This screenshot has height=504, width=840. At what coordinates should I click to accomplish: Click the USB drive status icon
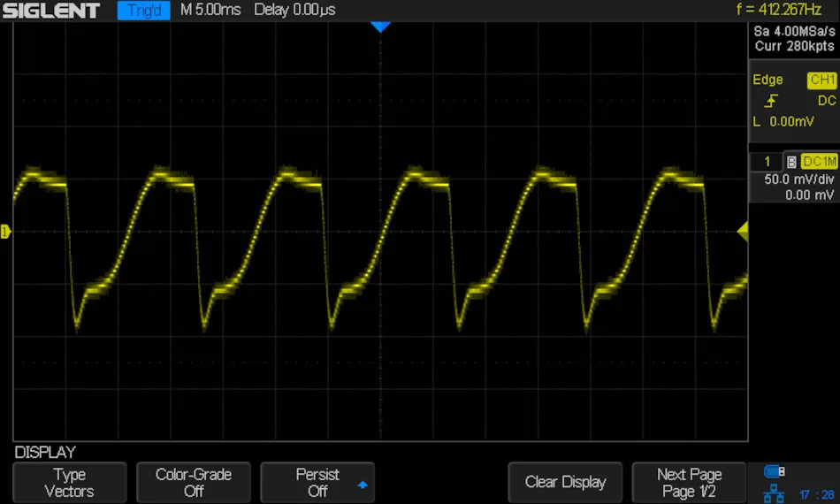pos(774,471)
